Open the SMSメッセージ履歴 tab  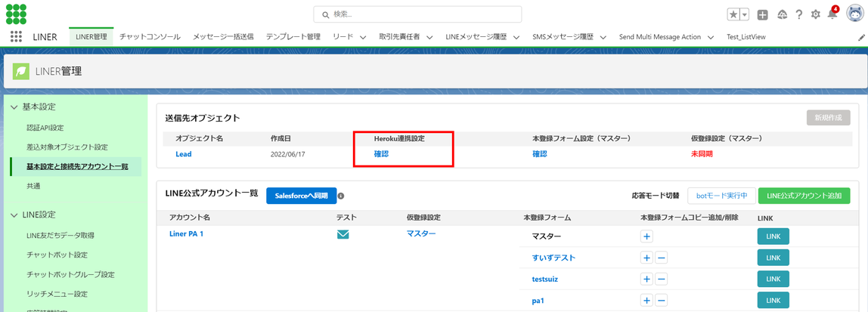click(x=563, y=37)
